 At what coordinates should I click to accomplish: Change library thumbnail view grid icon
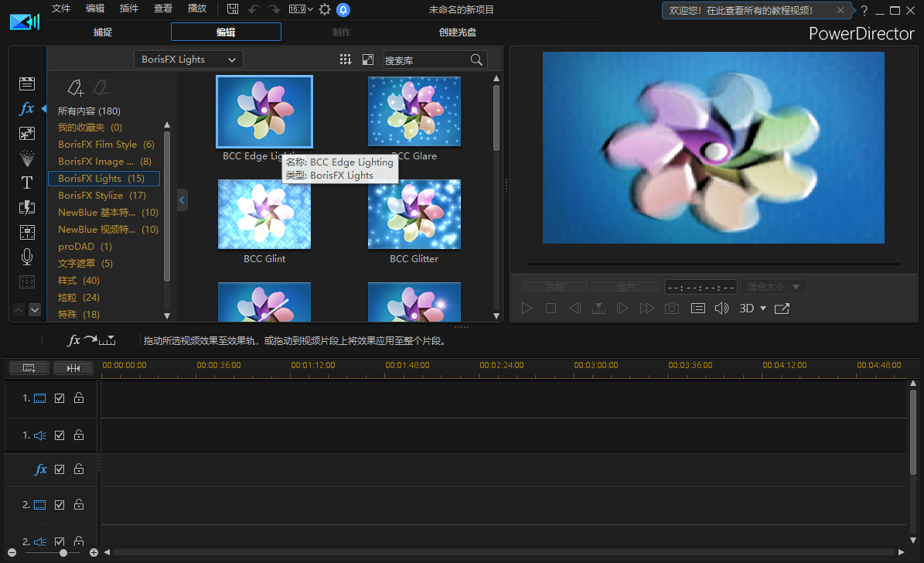(346, 60)
